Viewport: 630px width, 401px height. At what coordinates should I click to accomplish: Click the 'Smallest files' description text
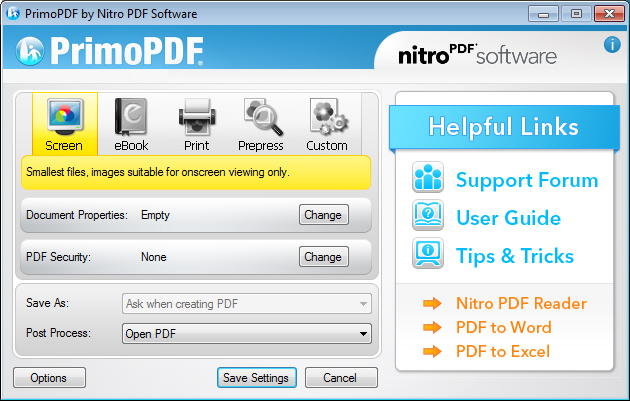click(158, 172)
